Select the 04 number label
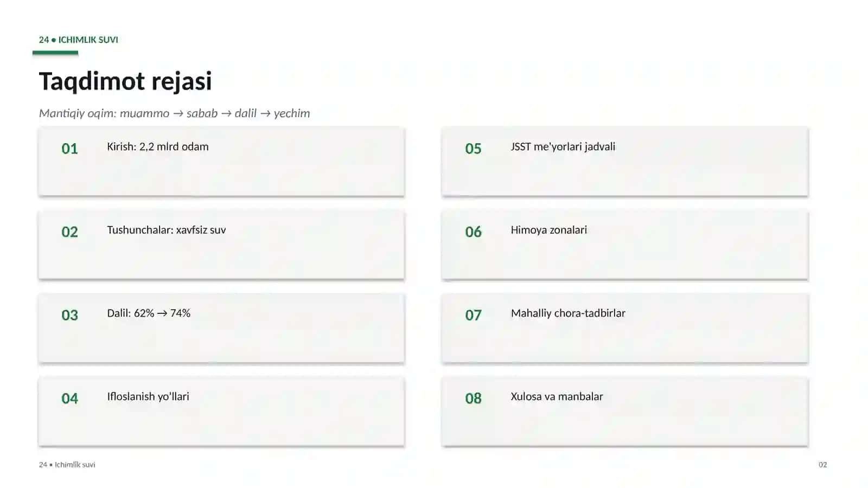The image size is (868, 488). point(69,399)
